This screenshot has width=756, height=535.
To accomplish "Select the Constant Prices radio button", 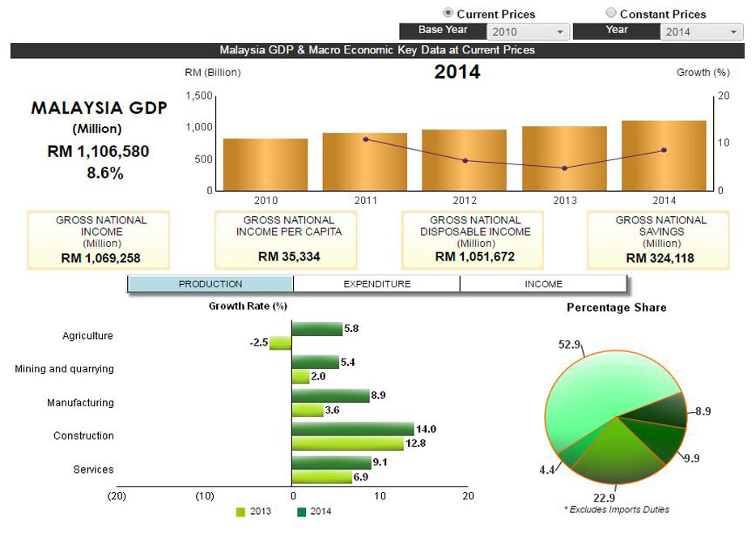I will tap(611, 13).
